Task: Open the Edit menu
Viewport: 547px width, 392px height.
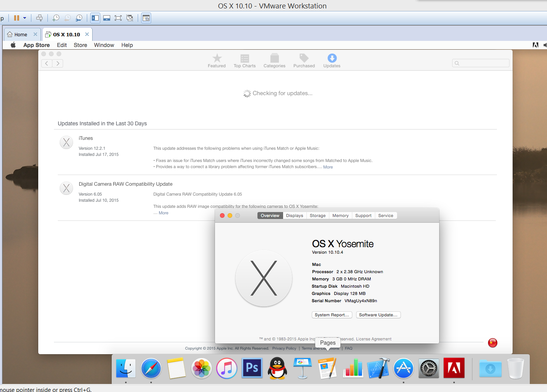Action: 62,45
